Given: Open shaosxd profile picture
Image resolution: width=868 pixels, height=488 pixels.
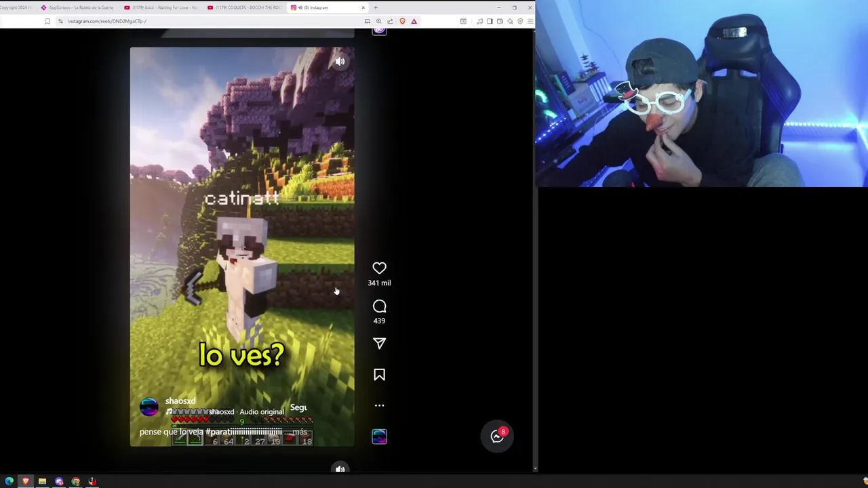Looking at the screenshot, I should tap(149, 407).
